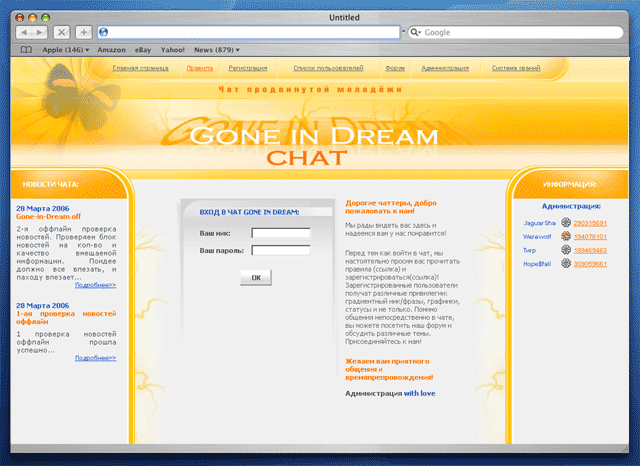Click ICQ number link 194078101

[x=590, y=237]
